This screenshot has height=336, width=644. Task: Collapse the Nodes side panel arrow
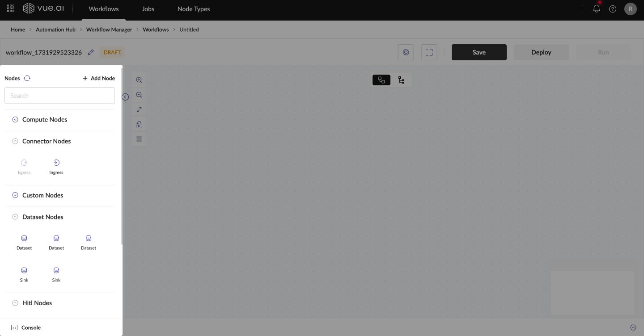tap(125, 97)
